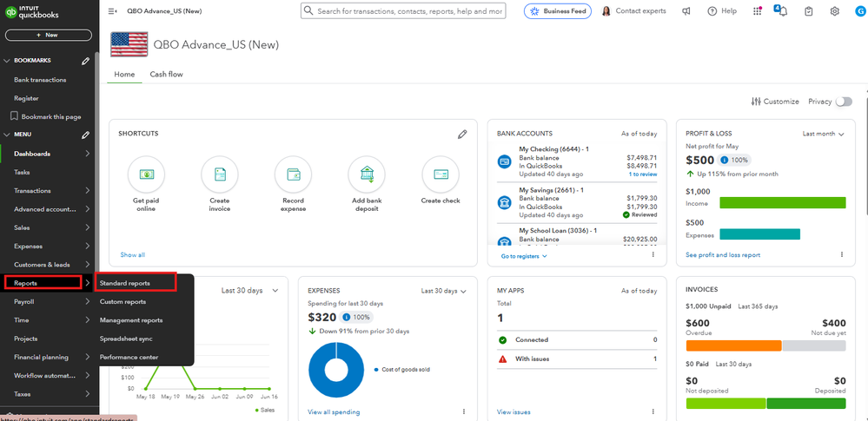Open the Add bank deposit shortcut

(x=367, y=175)
